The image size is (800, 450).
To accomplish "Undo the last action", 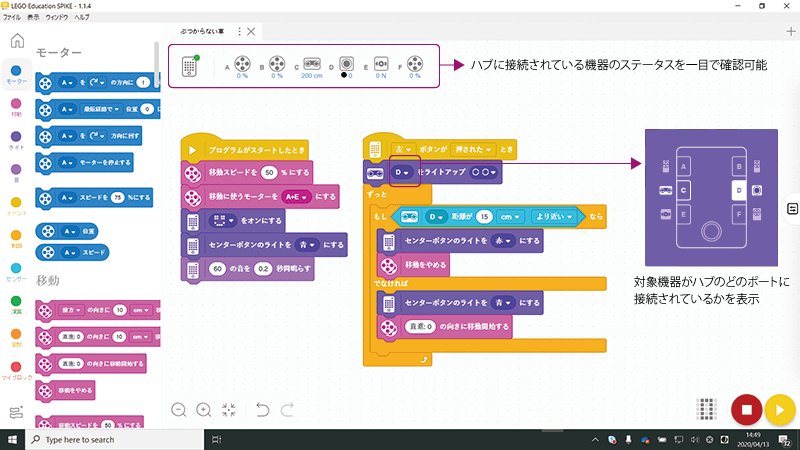I will pyautogui.click(x=262, y=410).
